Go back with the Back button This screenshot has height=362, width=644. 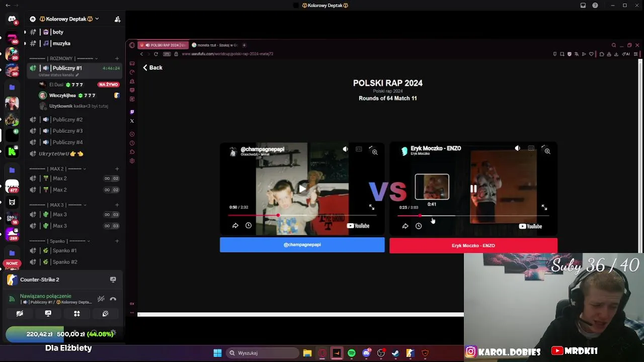pos(152,67)
